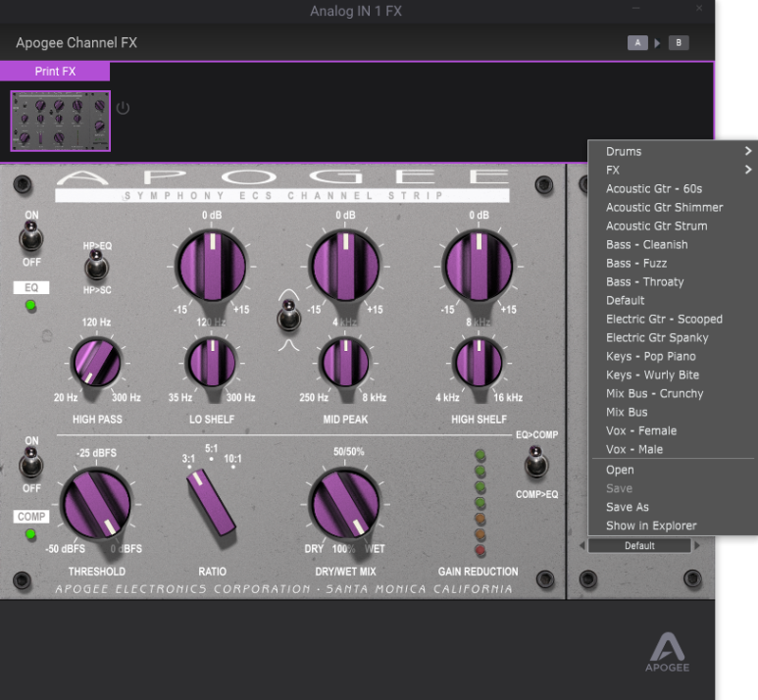Click the Mid Peak gain knob
758x700 pixels.
(x=345, y=267)
